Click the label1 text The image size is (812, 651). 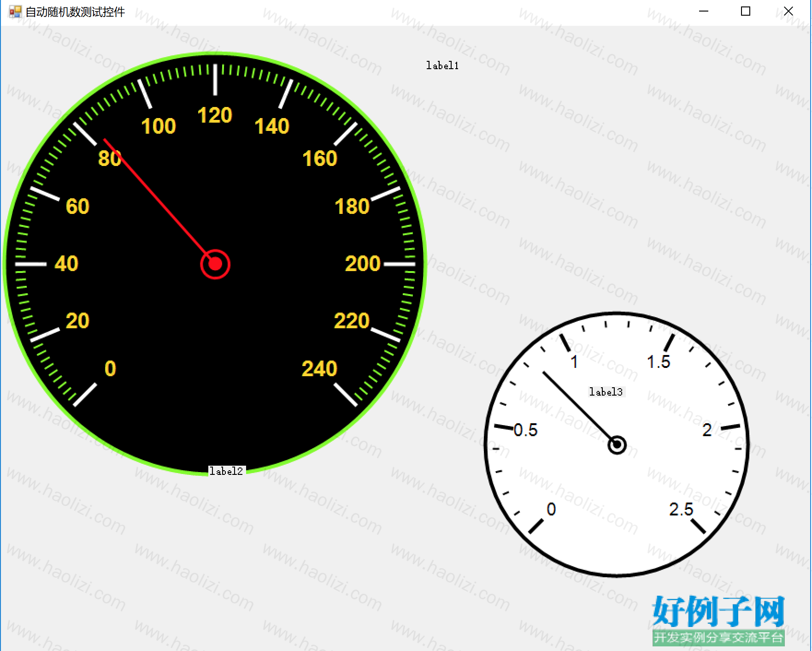click(x=442, y=65)
